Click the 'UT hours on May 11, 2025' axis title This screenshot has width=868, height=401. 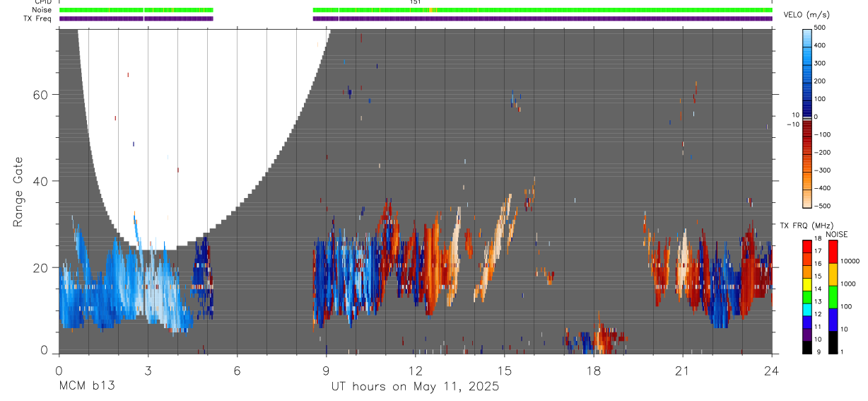(x=416, y=387)
